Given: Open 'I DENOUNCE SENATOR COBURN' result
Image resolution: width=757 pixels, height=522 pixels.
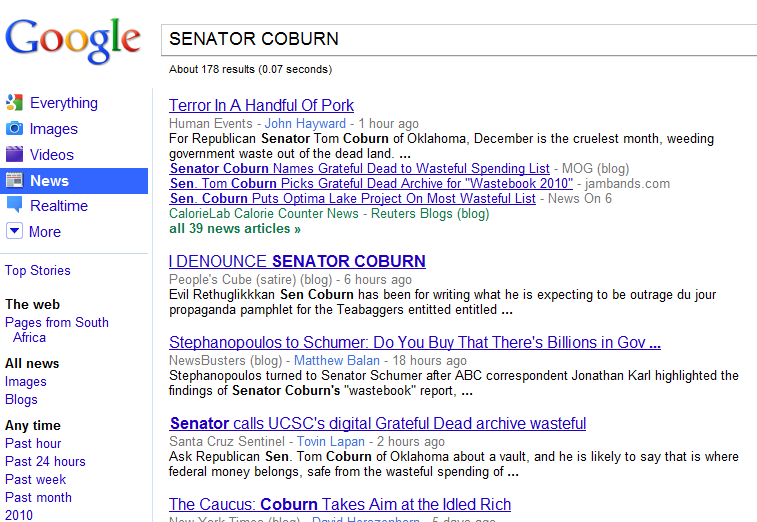Looking at the screenshot, I should [x=297, y=262].
